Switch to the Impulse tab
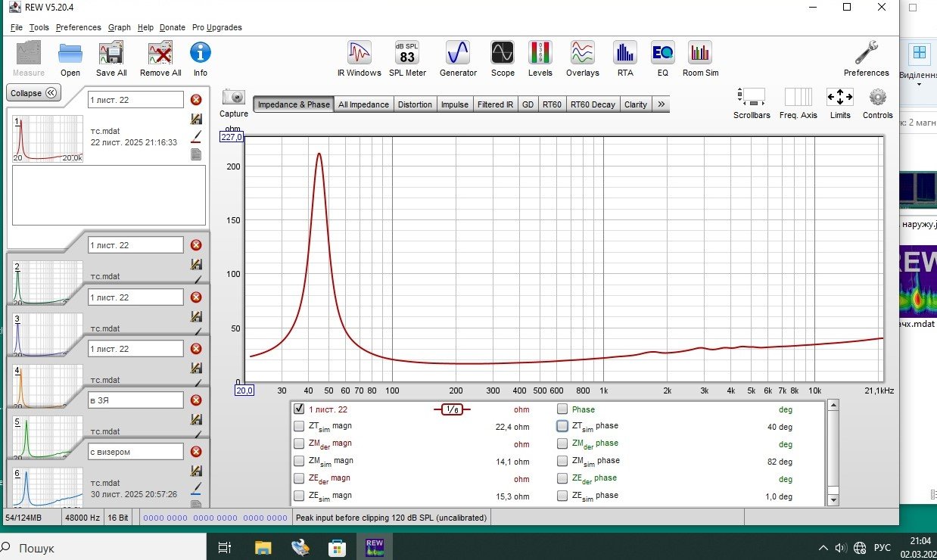The image size is (937, 560). (455, 104)
